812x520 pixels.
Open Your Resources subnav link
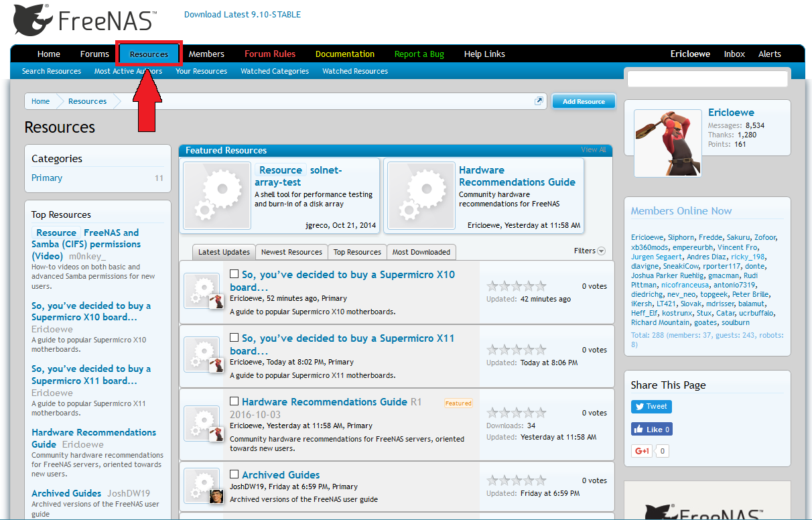point(201,71)
